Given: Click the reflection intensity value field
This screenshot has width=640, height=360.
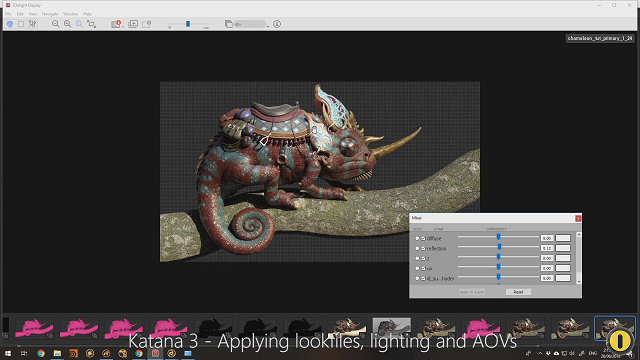Looking at the screenshot, I should click(x=547, y=248).
